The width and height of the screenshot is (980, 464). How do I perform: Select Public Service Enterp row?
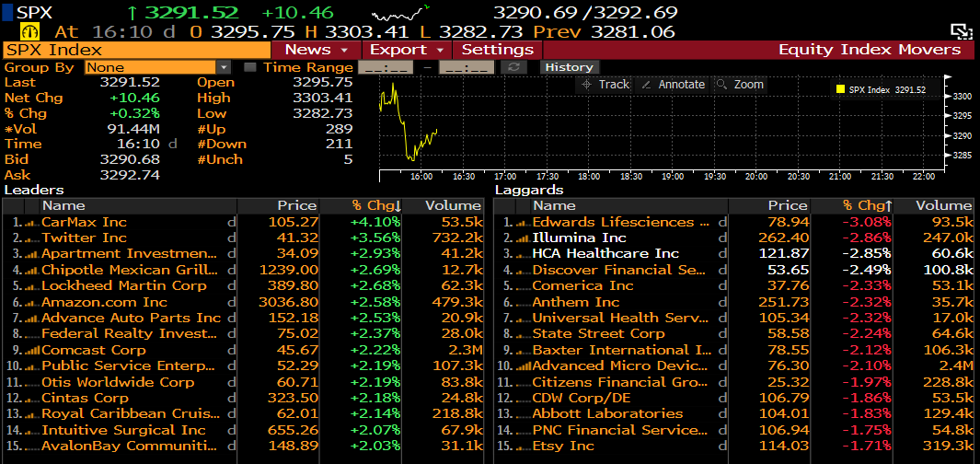tap(243, 365)
